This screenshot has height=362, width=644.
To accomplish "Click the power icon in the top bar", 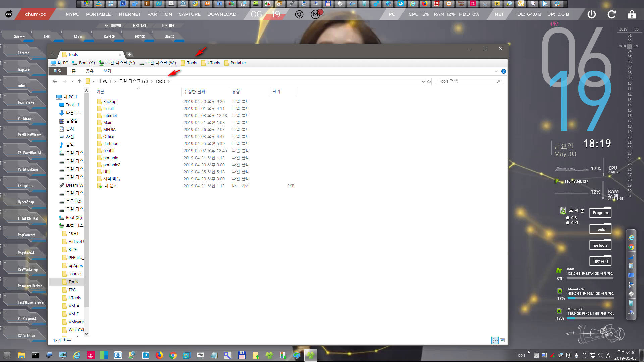I will point(592,14).
